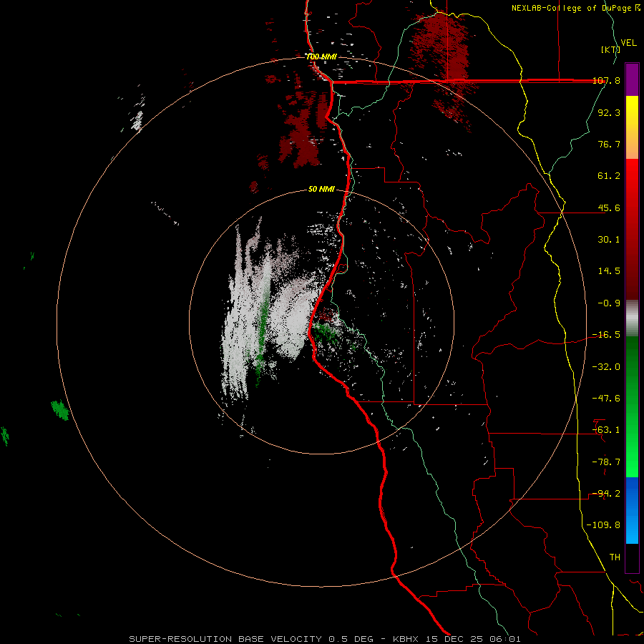Pick the green segment of the color bar
Screen dimensions: 644x644
coord(632,406)
